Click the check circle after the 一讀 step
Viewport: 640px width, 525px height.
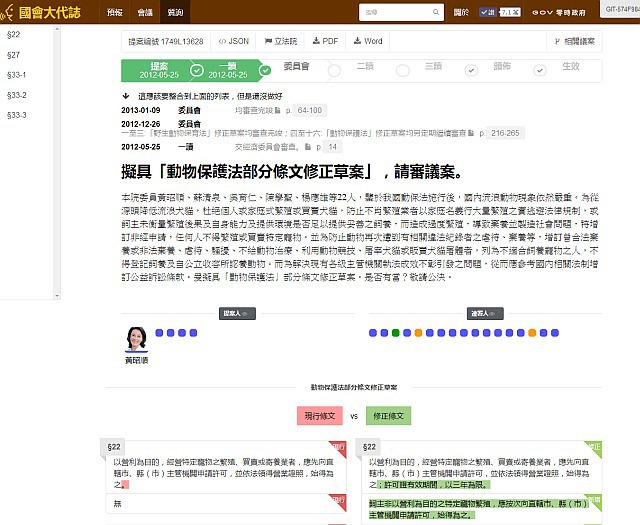[265, 71]
